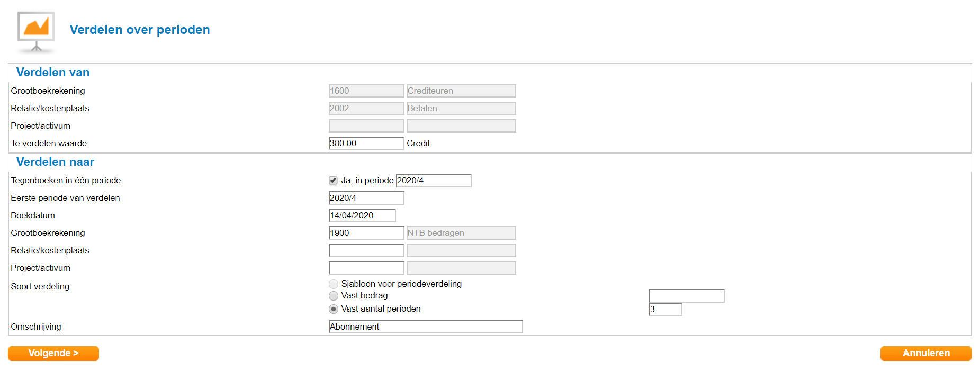Focus Project/activum code field under Verdelen naar

tap(366, 268)
